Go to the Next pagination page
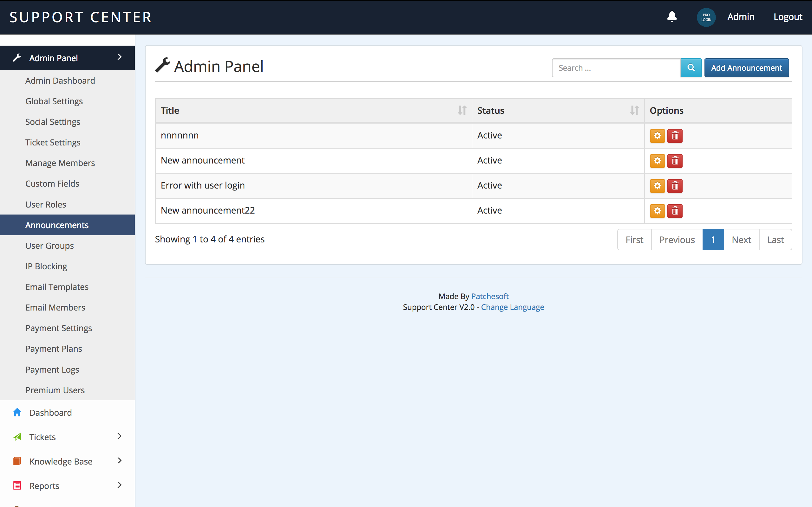Screen dimensions: 812x507 741,240
